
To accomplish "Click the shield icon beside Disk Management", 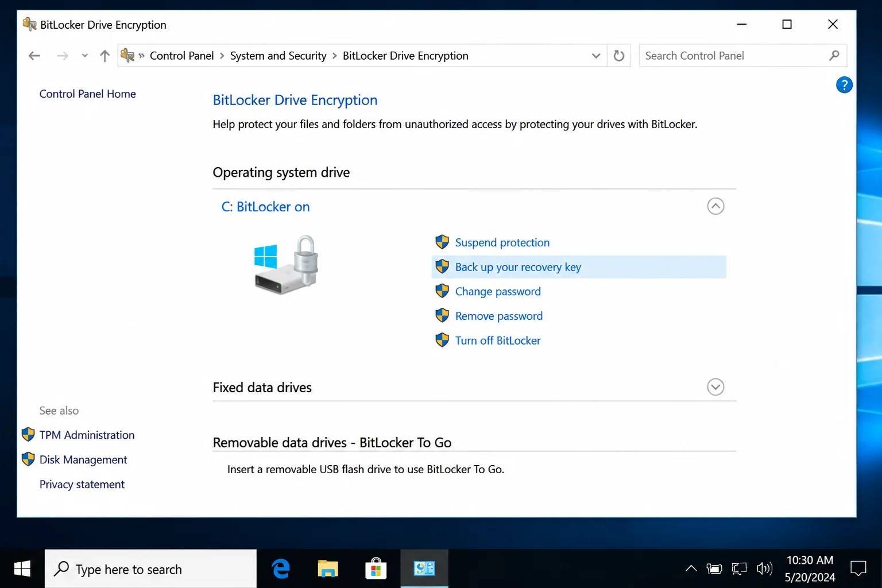I will click(28, 459).
